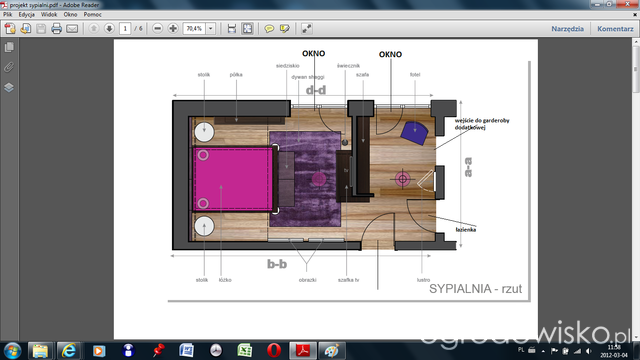Open the Widok menu

pos(49,14)
